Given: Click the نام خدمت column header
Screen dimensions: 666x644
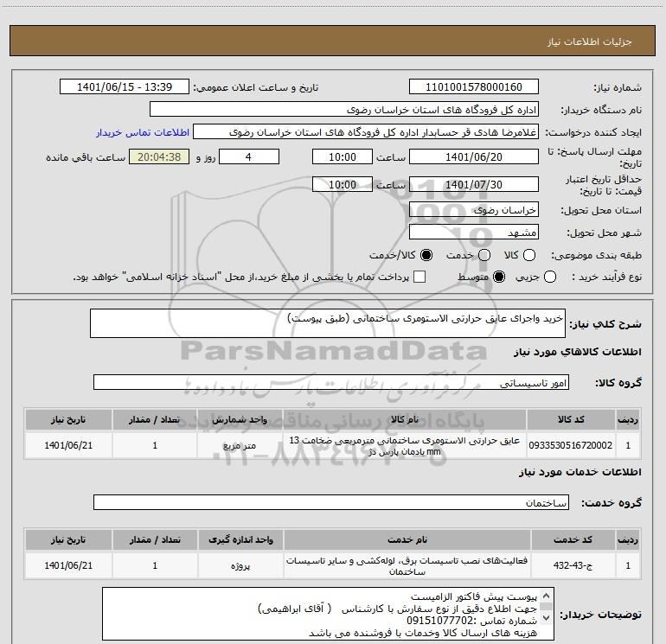Looking at the screenshot, I should (x=407, y=539).
